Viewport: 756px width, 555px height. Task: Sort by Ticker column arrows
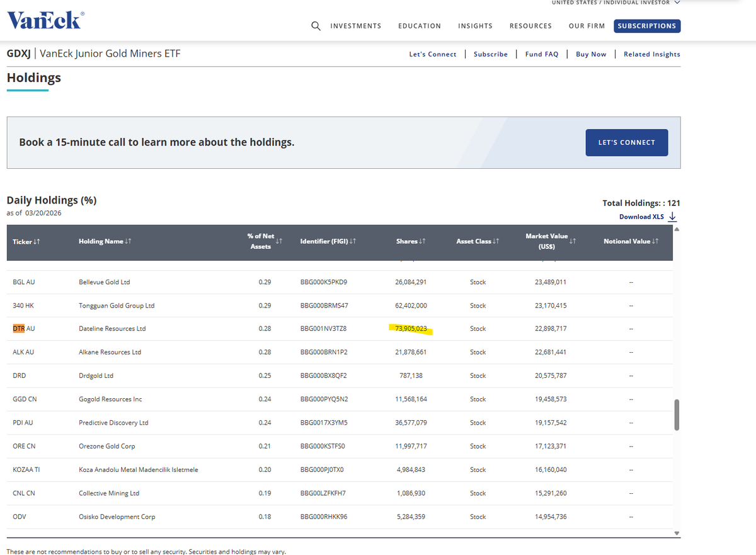pyautogui.click(x=36, y=241)
